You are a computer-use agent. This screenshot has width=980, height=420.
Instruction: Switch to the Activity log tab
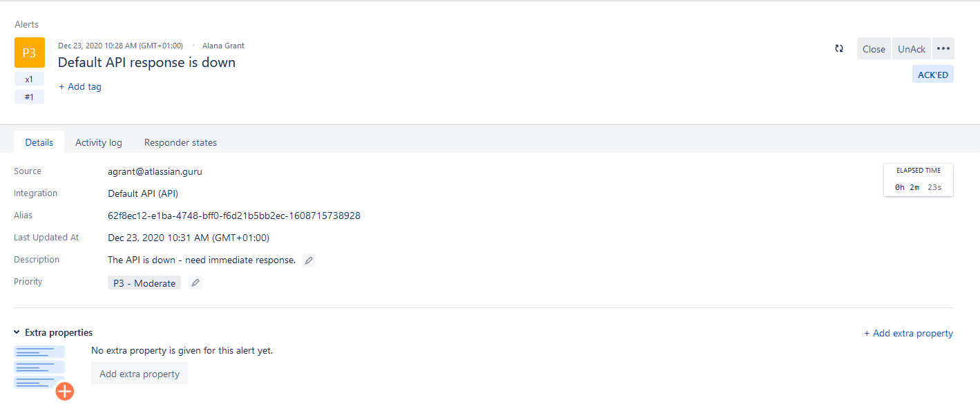point(99,142)
